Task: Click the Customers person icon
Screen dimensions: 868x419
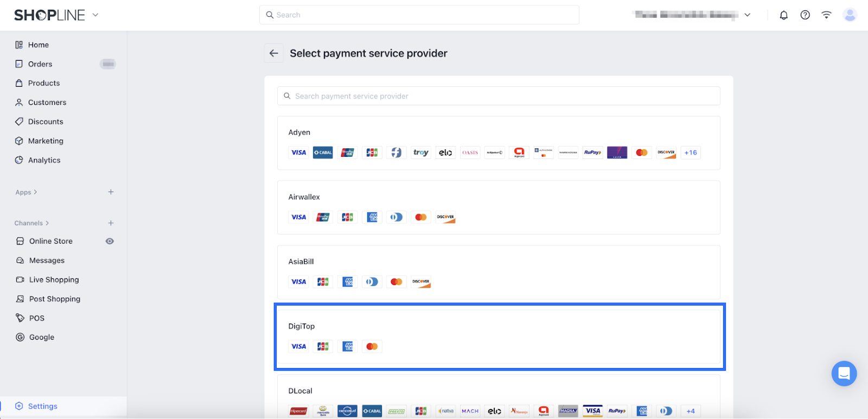Action: click(x=19, y=103)
